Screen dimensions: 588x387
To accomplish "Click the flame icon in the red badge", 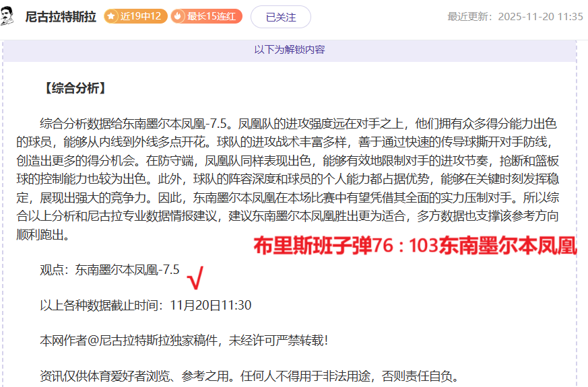I will (x=178, y=17).
